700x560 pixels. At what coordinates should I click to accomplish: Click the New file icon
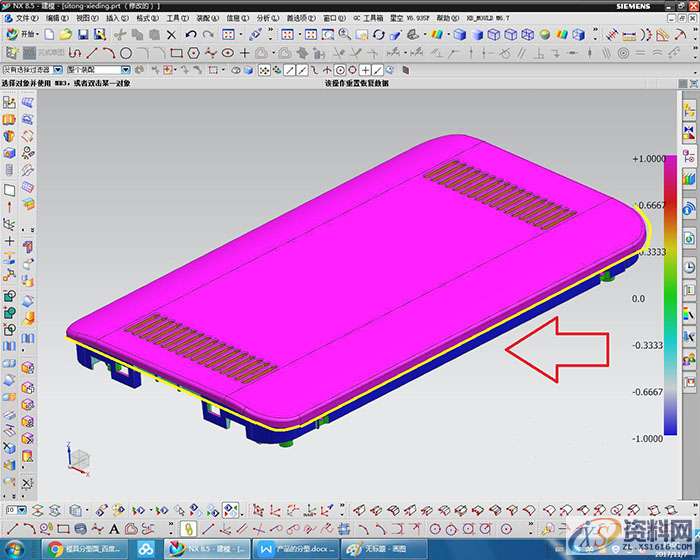(x=50, y=35)
